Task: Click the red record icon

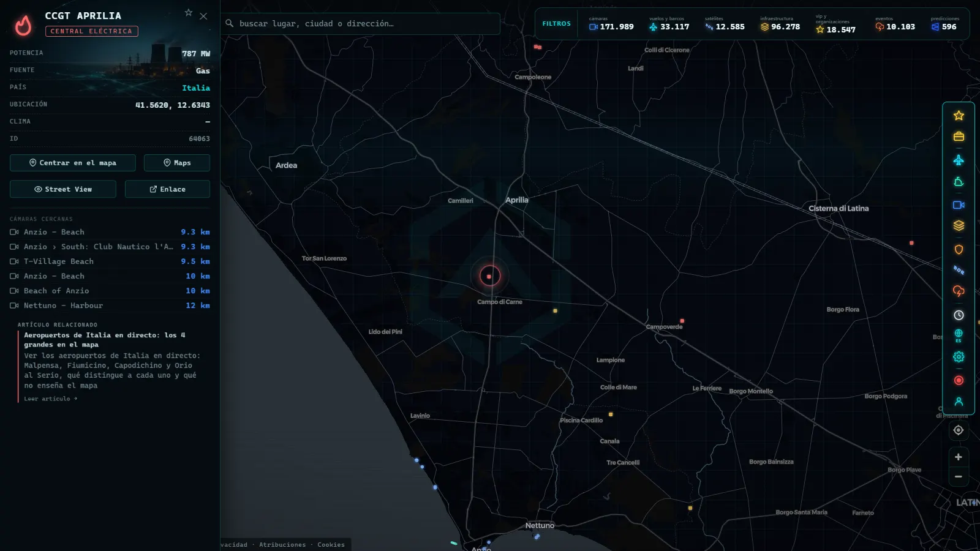Action: point(959,381)
